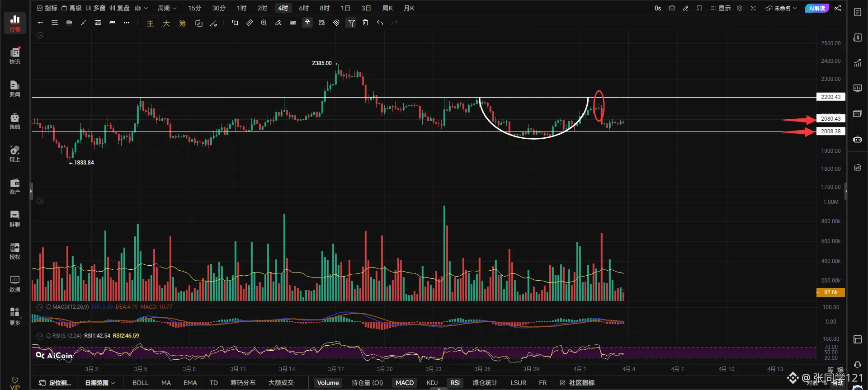The width and height of the screenshot is (868, 390).
Task: Open the 资产 assets sidebar icon
Action: coord(15,185)
